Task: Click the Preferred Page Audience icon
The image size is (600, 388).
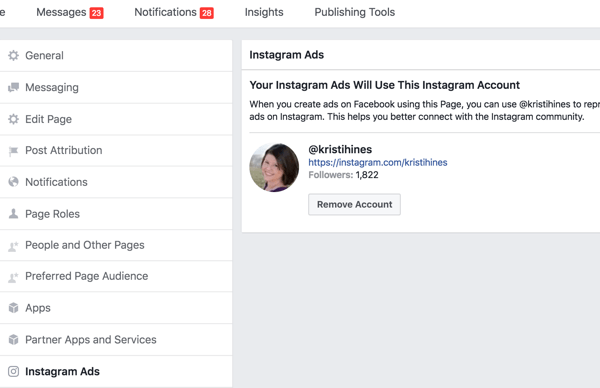Action: tap(13, 277)
